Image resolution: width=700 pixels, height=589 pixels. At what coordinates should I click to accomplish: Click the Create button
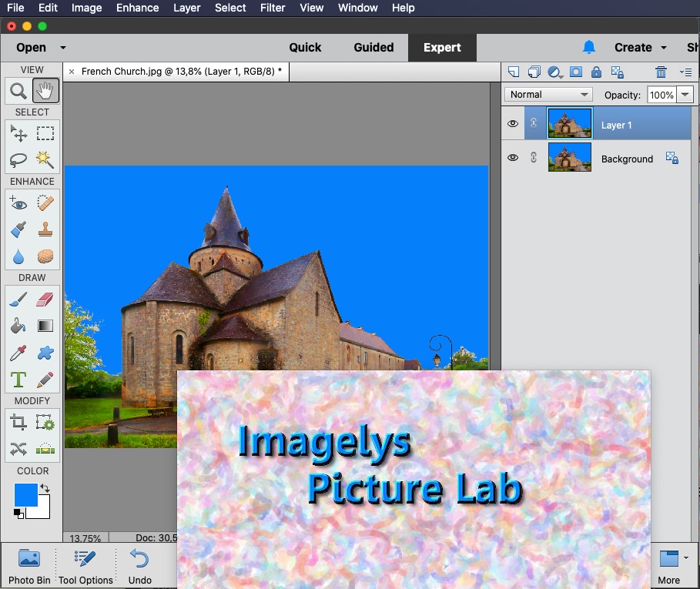633,47
